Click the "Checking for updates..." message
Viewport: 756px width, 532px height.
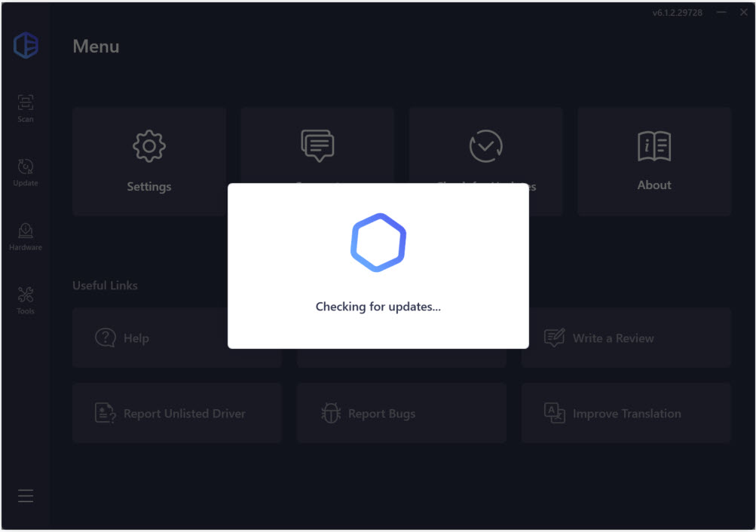pyautogui.click(x=378, y=307)
